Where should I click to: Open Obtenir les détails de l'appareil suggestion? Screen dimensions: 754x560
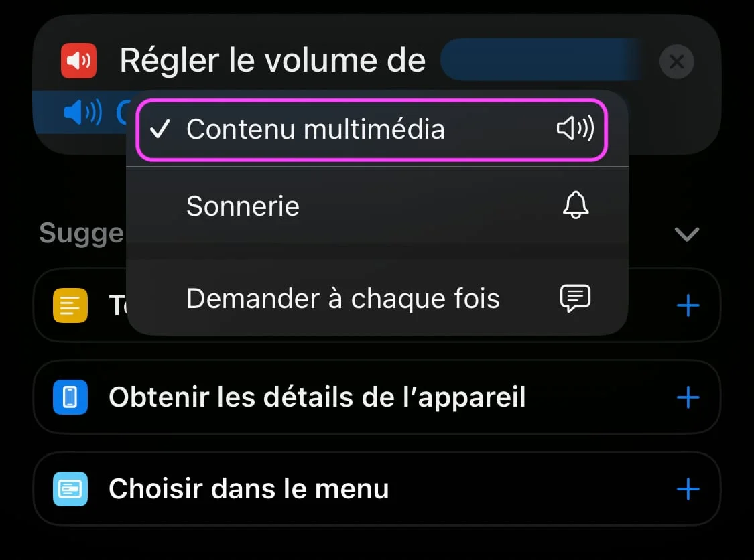tap(377, 397)
